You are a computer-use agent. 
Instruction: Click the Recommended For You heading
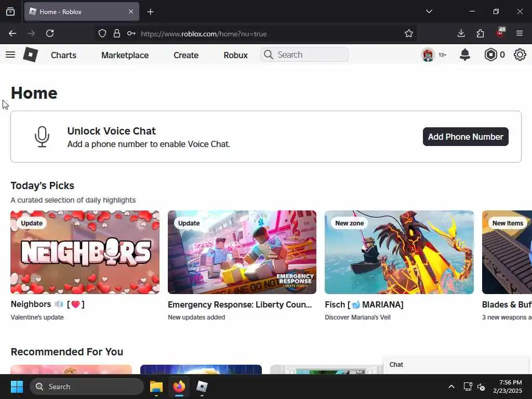(x=67, y=352)
